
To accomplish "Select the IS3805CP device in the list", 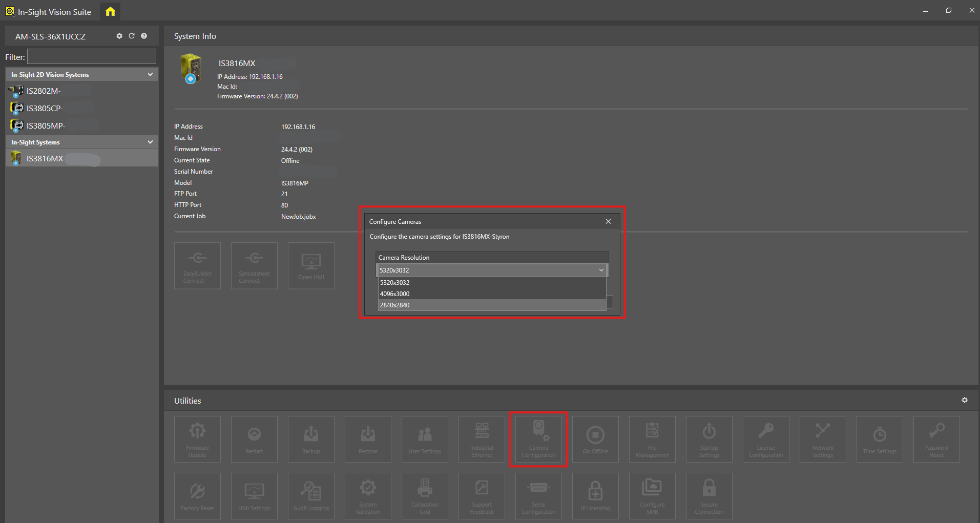I will point(45,109).
